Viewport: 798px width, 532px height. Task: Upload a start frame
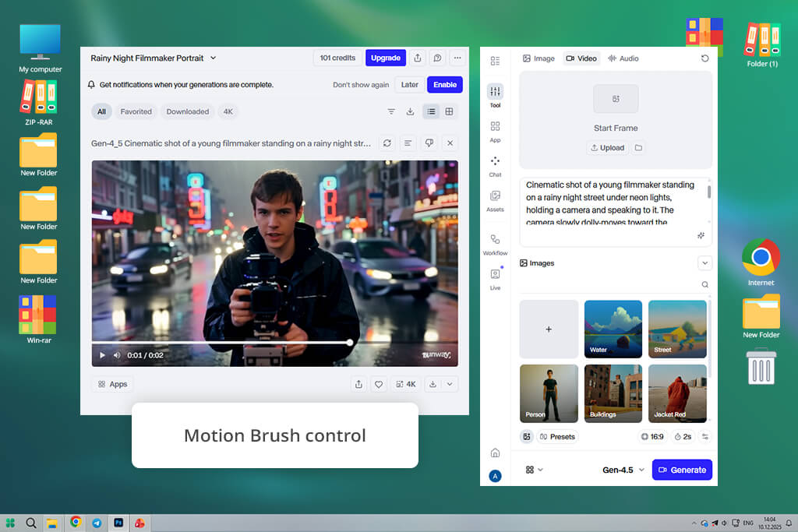606,147
